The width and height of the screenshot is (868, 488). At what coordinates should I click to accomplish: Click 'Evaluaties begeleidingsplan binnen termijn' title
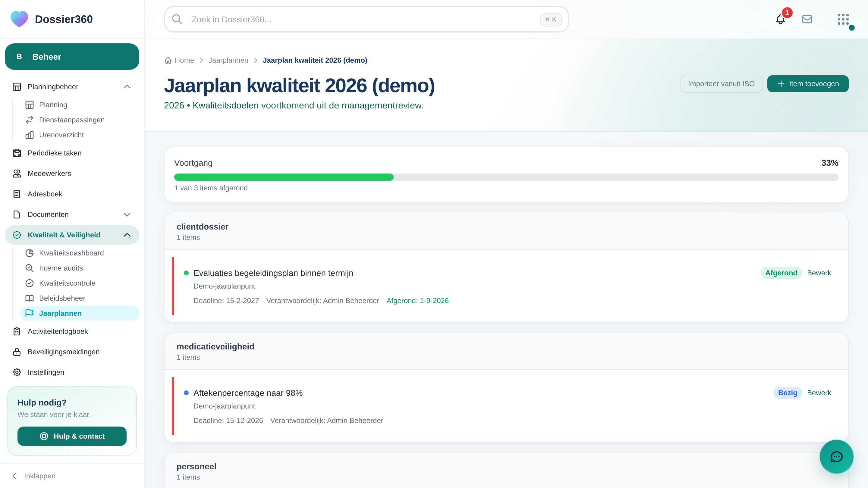click(273, 273)
